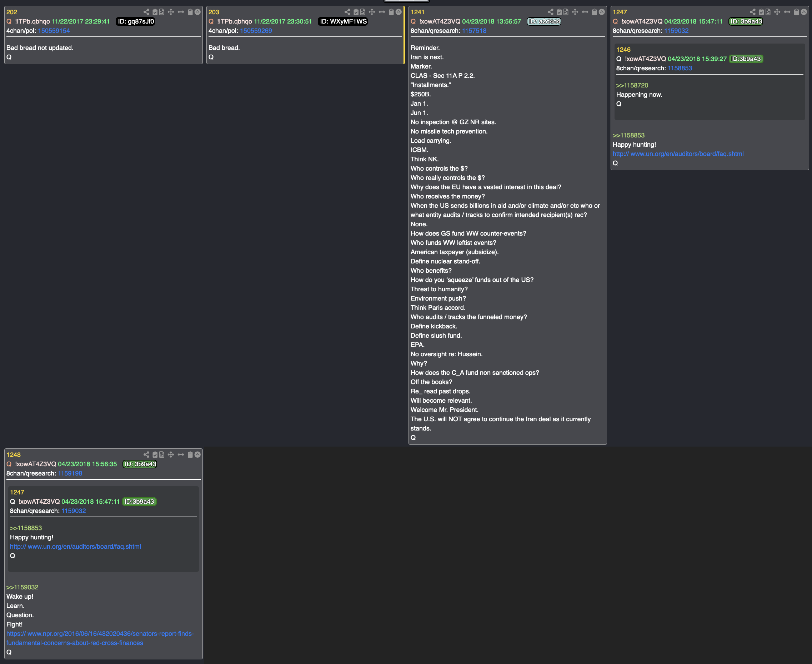Open 8chan/qresearch link 1157518
Screen dimensions: 812x664
tap(474, 31)
